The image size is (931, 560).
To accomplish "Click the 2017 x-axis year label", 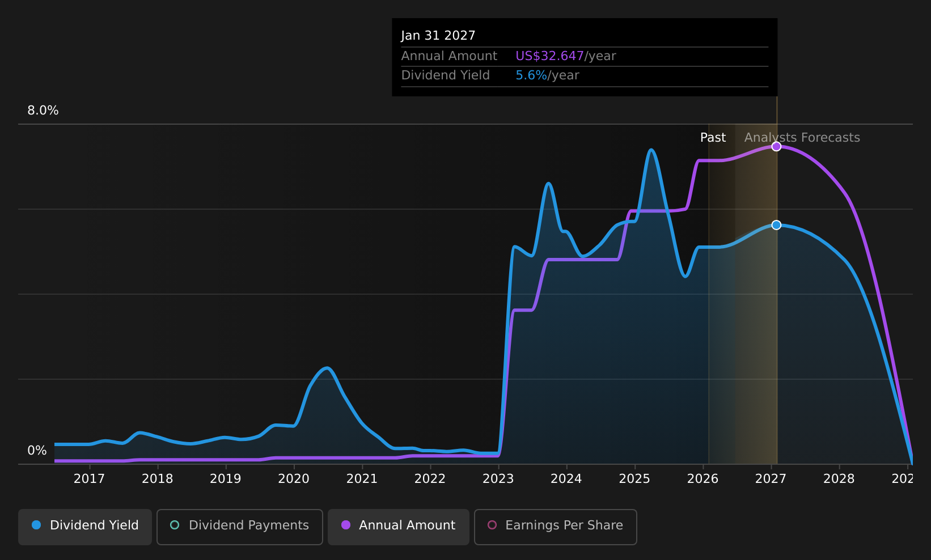I will click(89, 479).
